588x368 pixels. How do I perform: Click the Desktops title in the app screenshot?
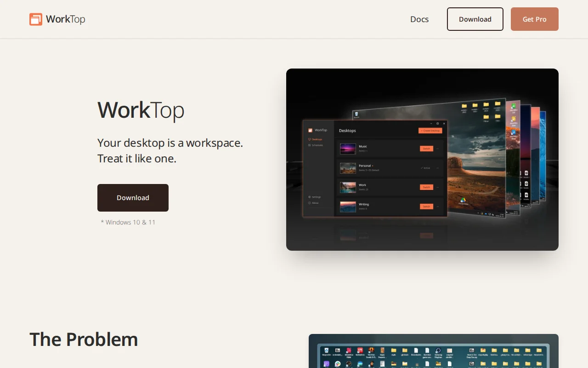[347, 131]
